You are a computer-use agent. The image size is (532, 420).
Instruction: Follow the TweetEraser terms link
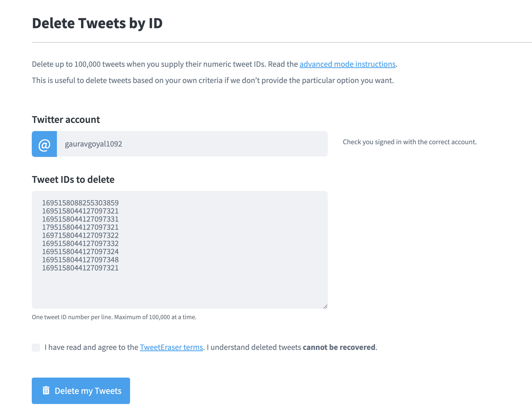(x=171, y=347)
